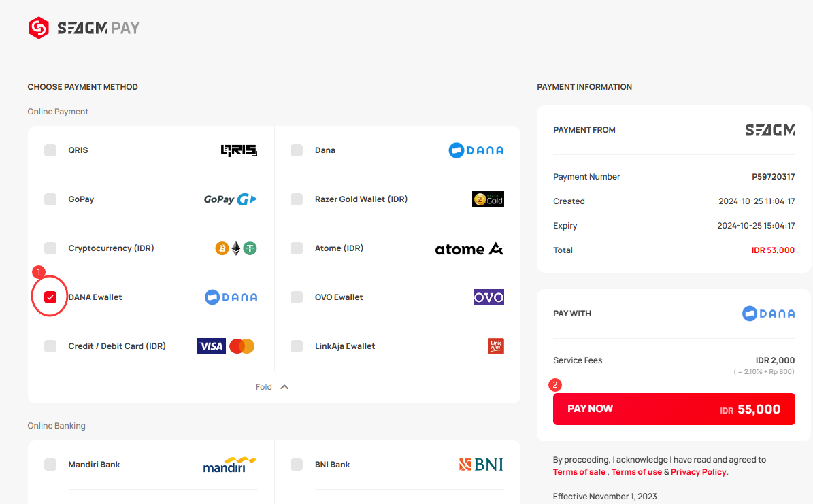Uncheck the DANA Ewallet checkbox
This screenshot has width=813, height=504.
pos(50,297)
